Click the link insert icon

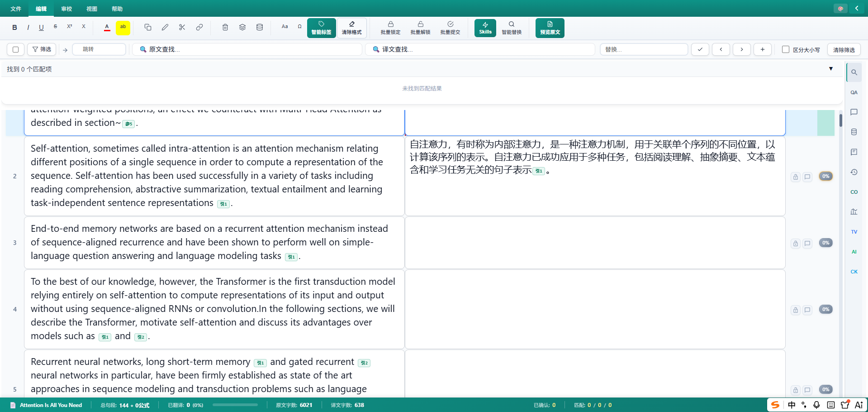(199, 27)
